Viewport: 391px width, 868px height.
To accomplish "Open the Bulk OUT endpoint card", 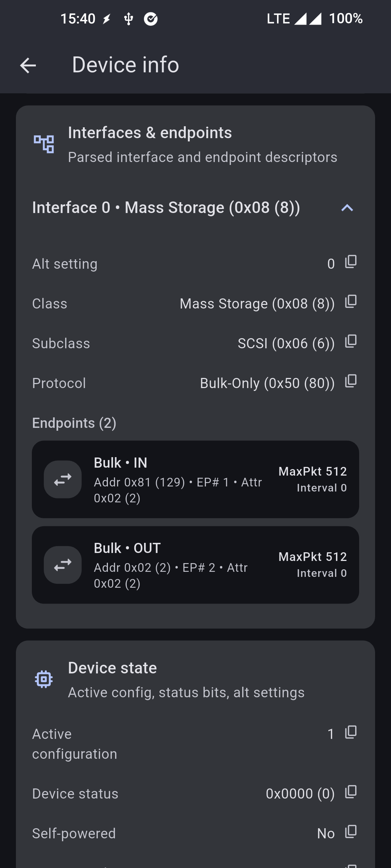I will coord(195,565).
